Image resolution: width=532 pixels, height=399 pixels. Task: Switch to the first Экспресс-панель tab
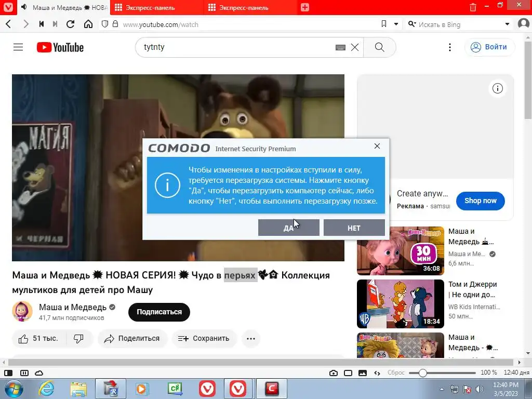click(157, 7)
